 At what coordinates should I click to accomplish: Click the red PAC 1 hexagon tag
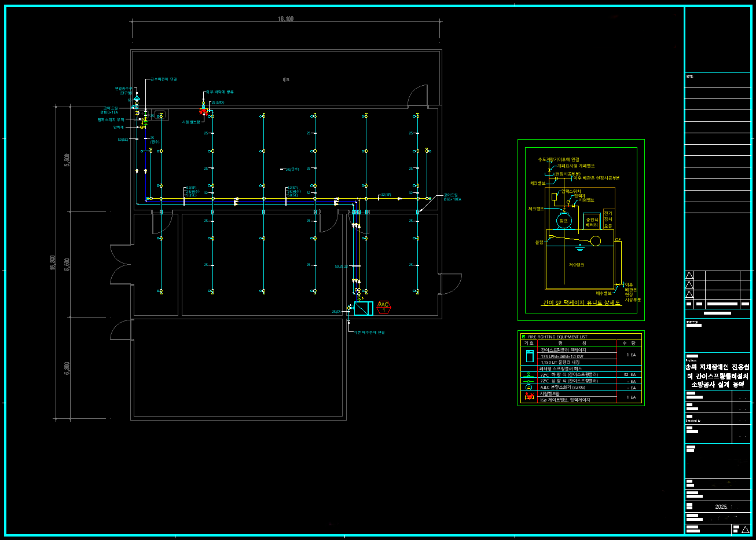click(x=383, y=308)
